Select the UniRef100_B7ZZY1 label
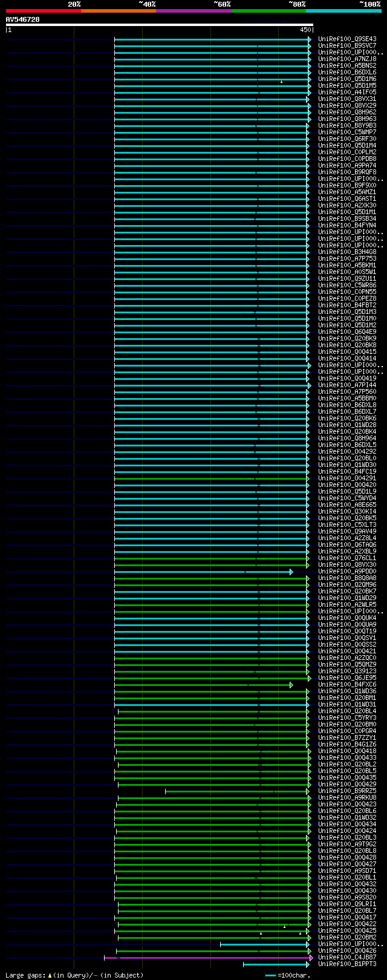The image size is (387, 980). [347, 737]
